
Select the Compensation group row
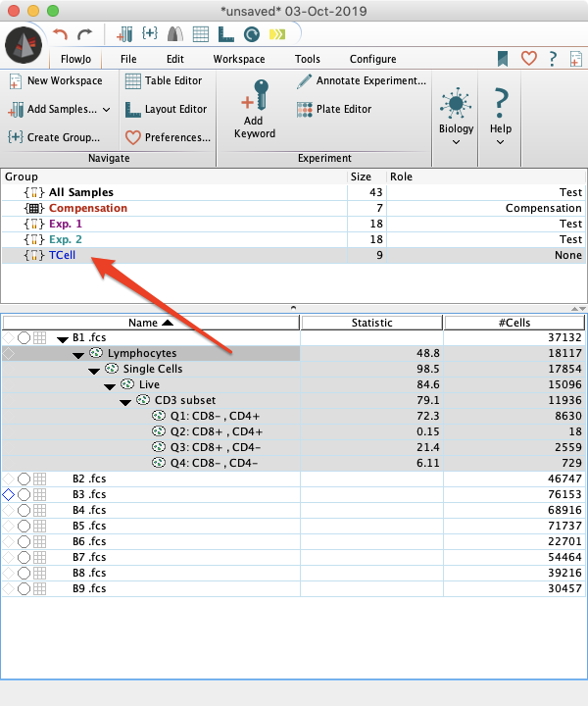(88, 208)
